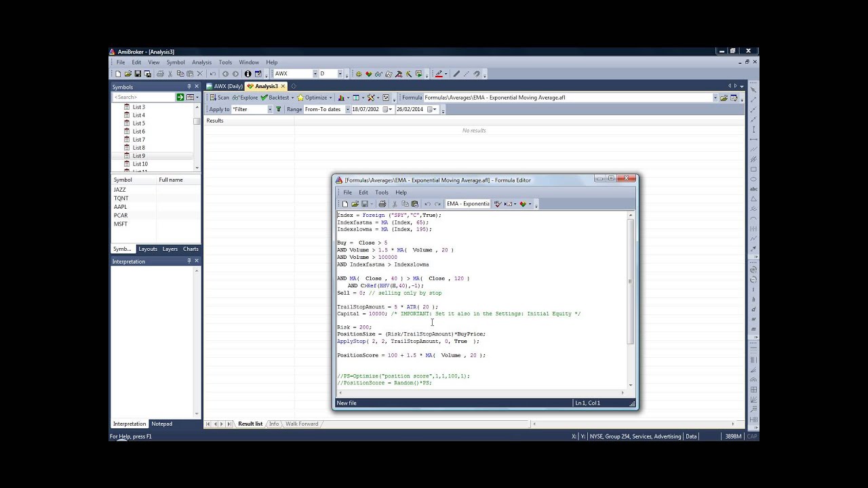The width and height of the screenshot is (868, 488).
Task: Click the New file icon in main toolbar
Action: [118, 74]
